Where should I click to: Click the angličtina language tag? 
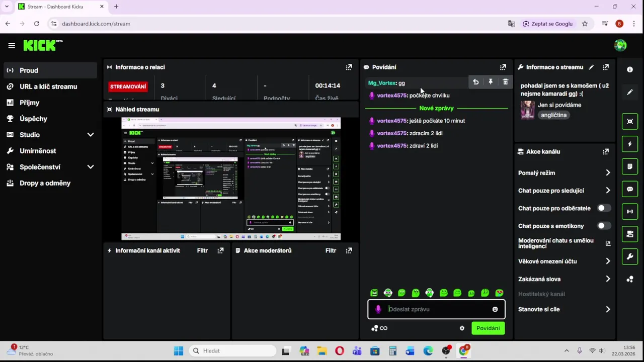553,115
